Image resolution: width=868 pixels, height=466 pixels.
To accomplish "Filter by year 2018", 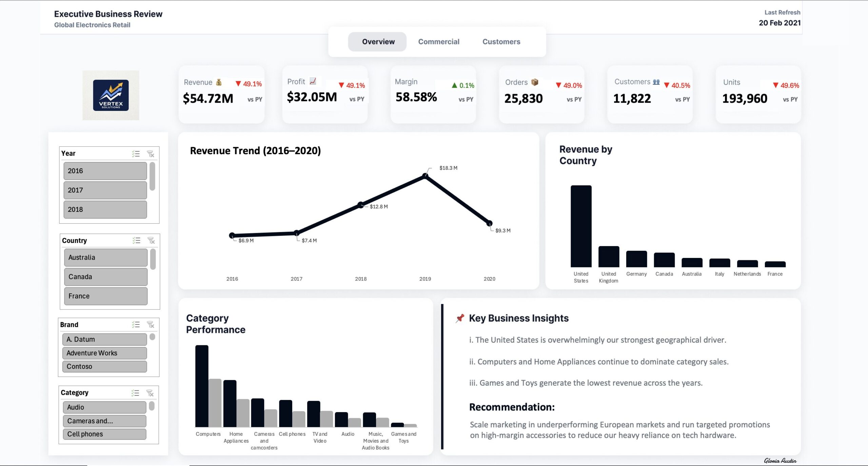I will (105, 209).
